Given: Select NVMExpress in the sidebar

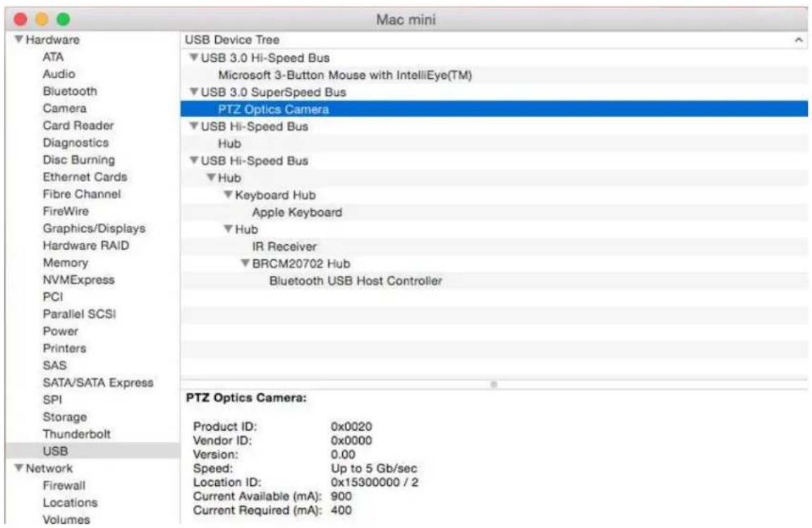Looking at the screenshot, I should pos(79,280).
